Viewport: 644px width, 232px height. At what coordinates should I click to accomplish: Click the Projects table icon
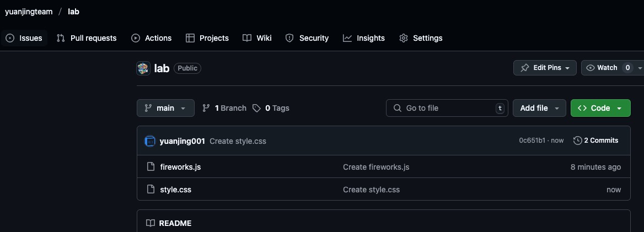pos(190,38)
